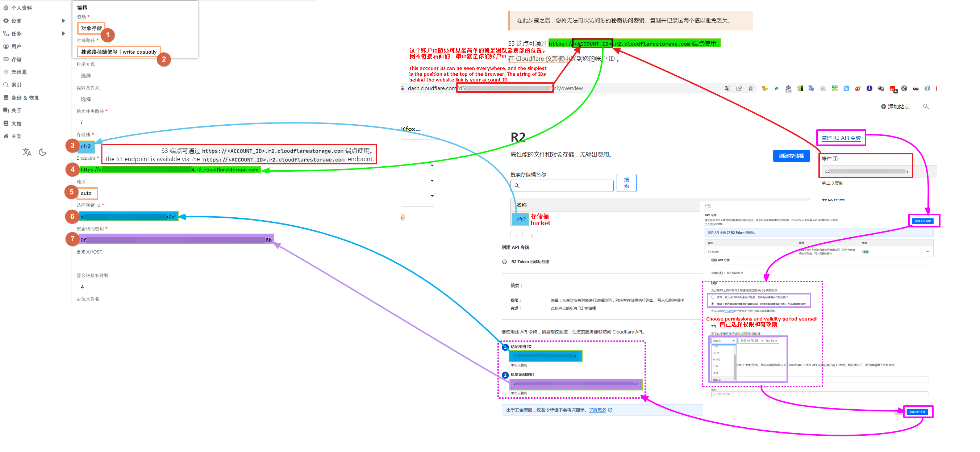980x452 pixels.
Task: Open the 管理 R2 API 令牌 link
Action: click(x=841, y=138)
